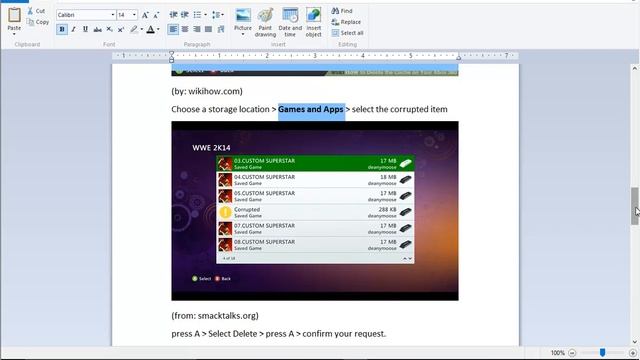Toggle Strikethrough formatting

[x=97, y=29]
